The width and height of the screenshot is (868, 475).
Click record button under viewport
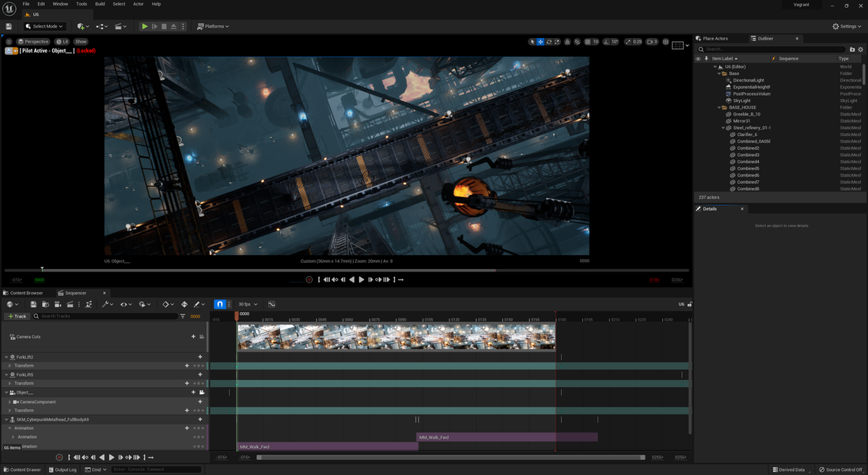(x=309, y=279)
